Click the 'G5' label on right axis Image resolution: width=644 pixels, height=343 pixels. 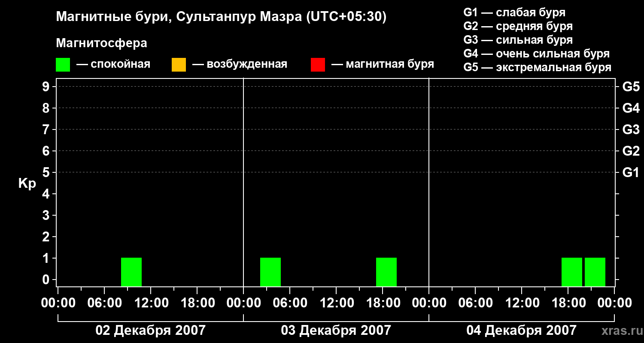[631, 87]
